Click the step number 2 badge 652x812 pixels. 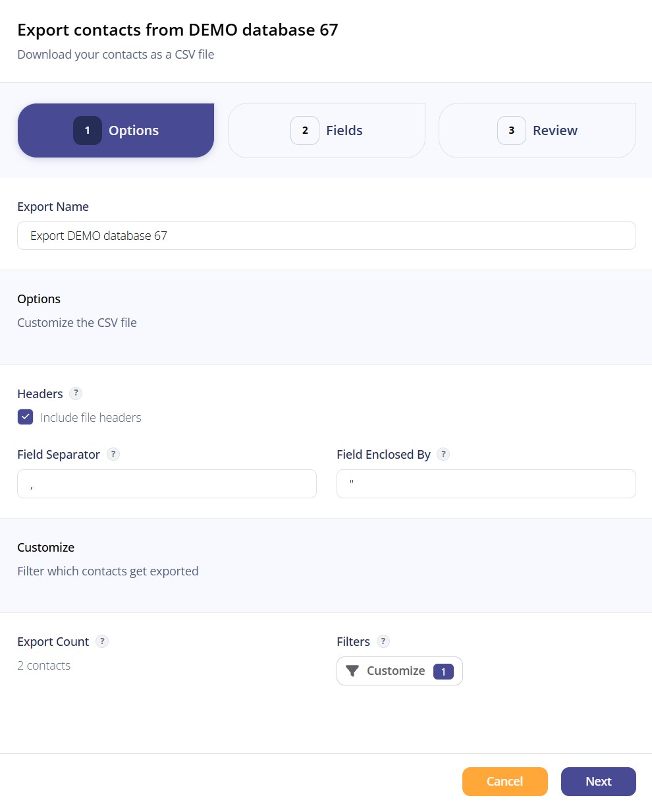pyautogui.click(x=305, y=130)
